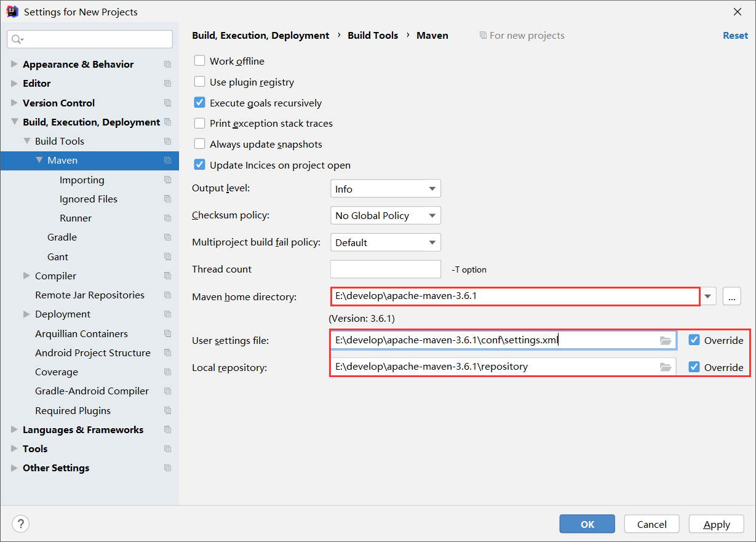This screenshot has height=542, width=756.
Task: Open the folder browser for User settings file
Action: 666,341
